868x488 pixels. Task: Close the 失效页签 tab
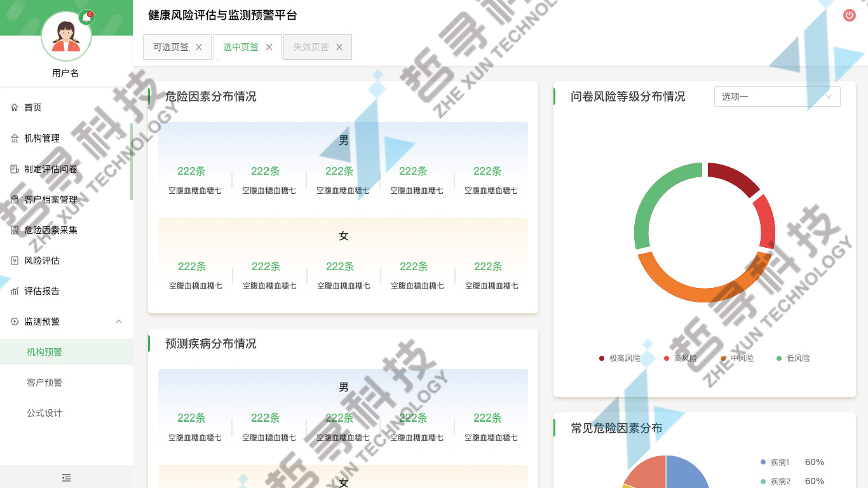[339, 47]
